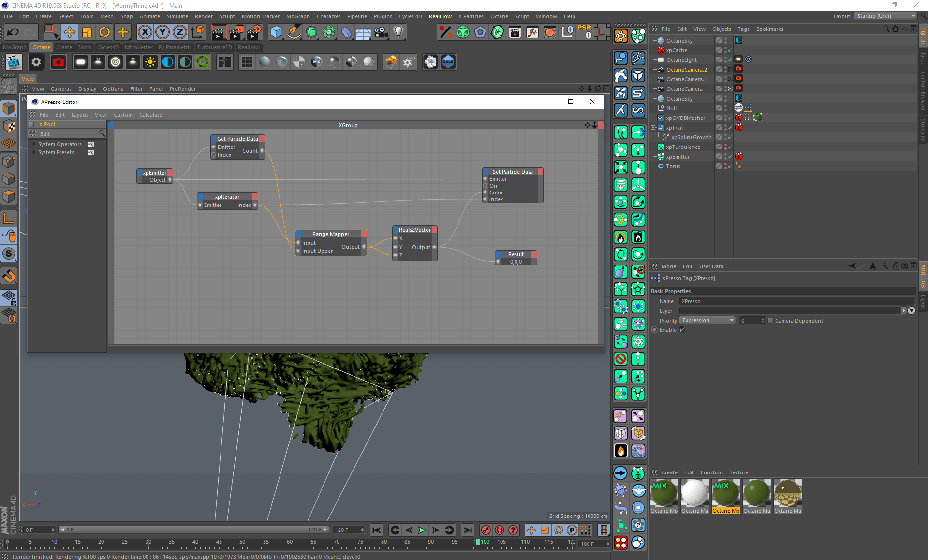Viewport: 928px width, 560px height.
Task: Open the Layout Startup dropdown
Action: pos(885,16)
